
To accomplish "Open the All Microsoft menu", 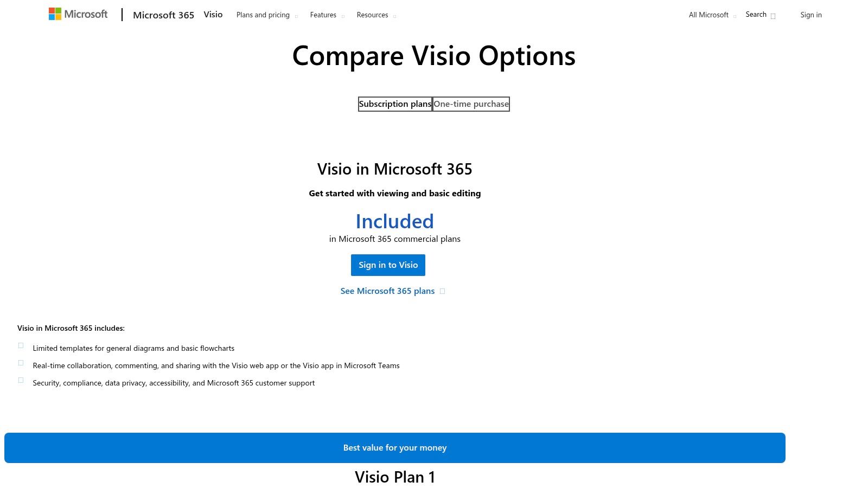I will [709, 15].
